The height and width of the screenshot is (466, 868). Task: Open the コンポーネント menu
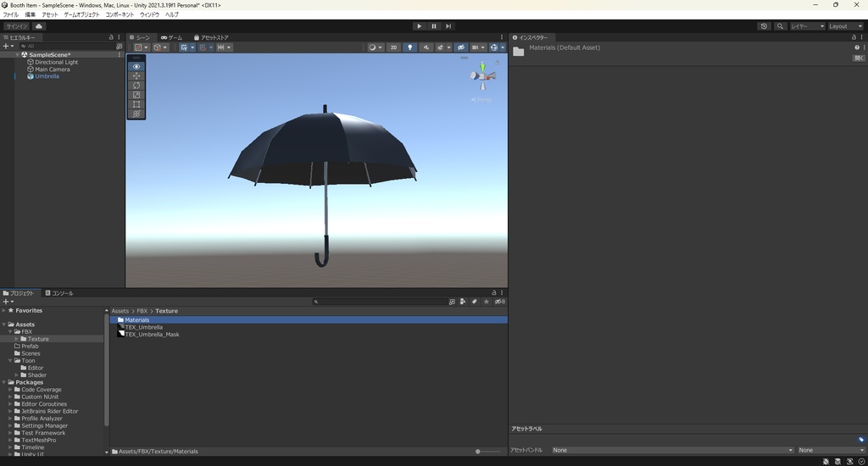click(120, 14)
